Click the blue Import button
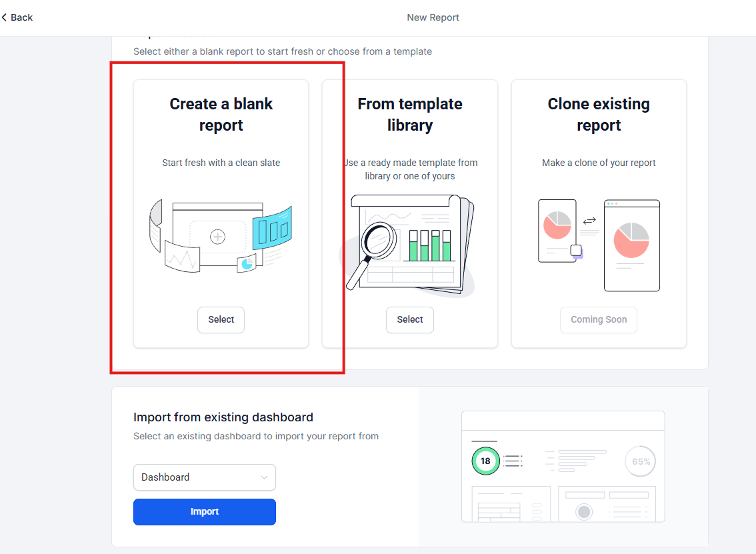756x554 pixels. (x=204, y=512)
